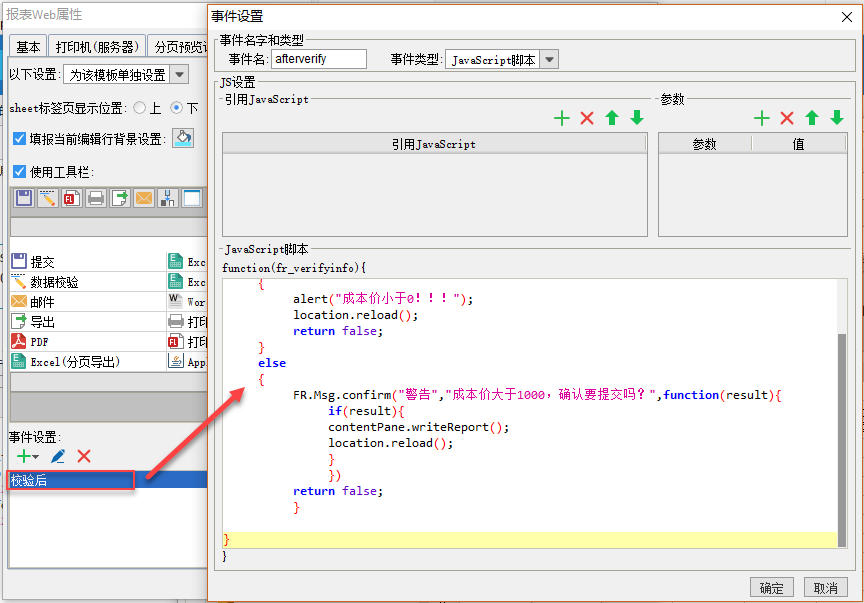This screenshot has height=603, width=864.
Task: Toggle 使用工具栏 checkbox
Action: point(19,172)
